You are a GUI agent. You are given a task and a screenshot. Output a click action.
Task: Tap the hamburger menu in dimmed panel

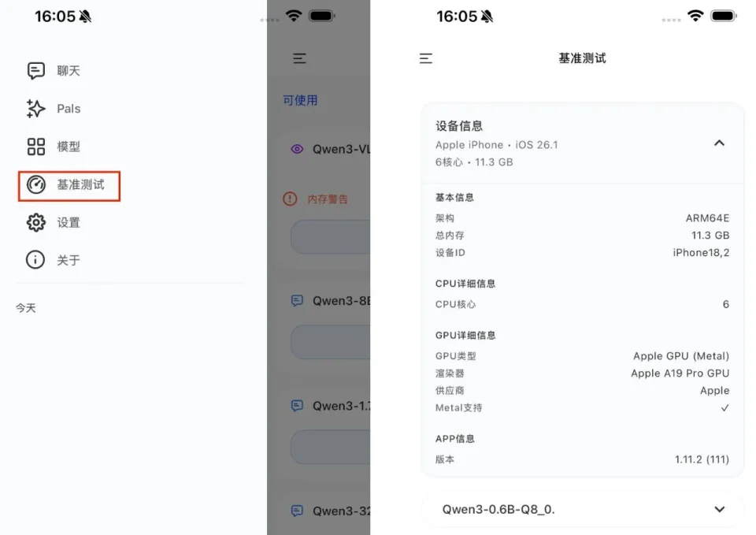click(299, 58)
